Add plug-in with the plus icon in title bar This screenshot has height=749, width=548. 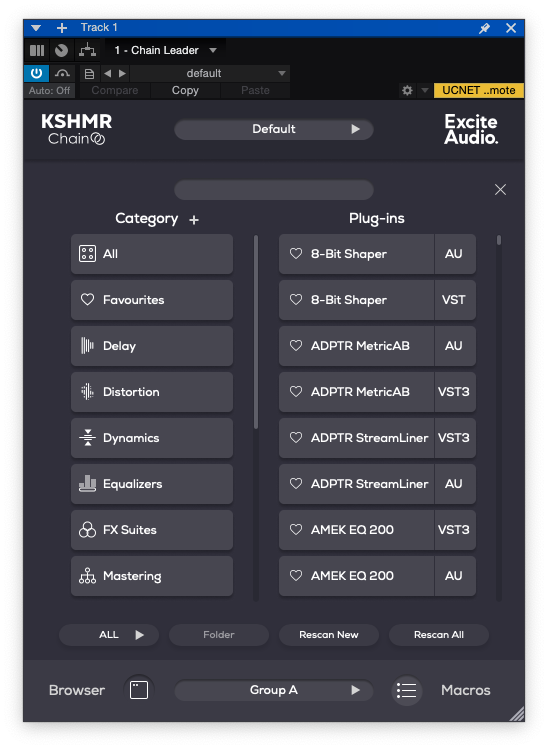(62, 28)
